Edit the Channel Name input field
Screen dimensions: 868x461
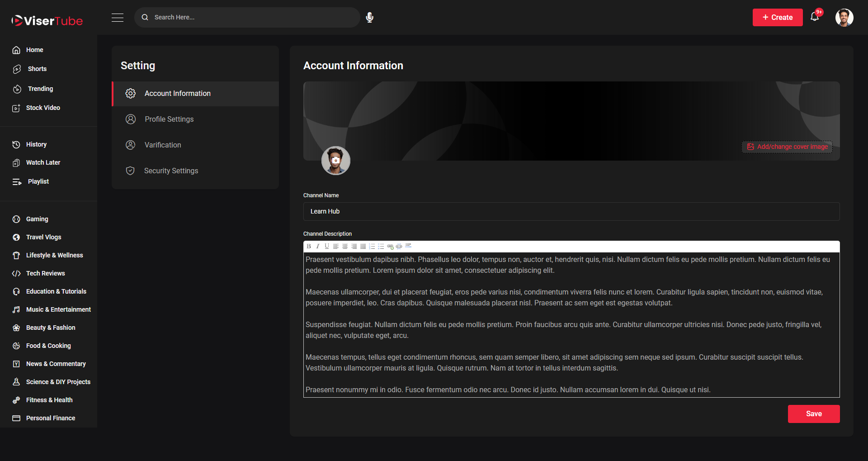point(571,211)
